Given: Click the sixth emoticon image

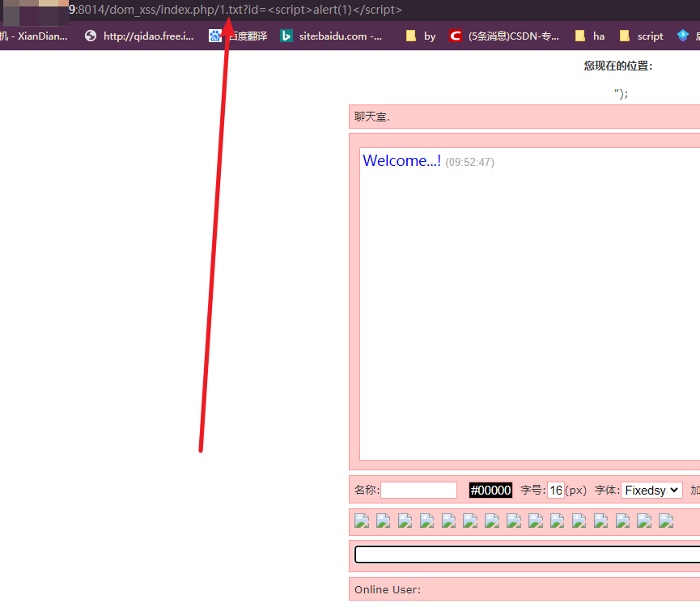Looking at the screenshot, I should coord(470,520).
